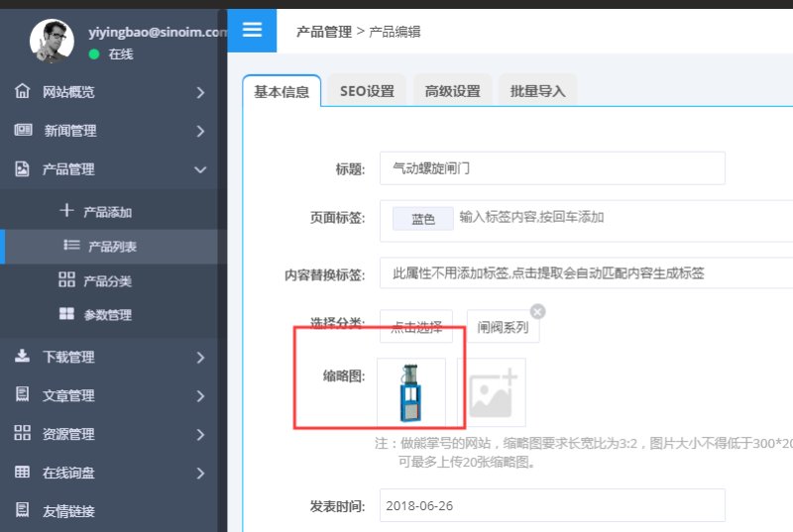Click the 新闻管理 newspaper icon
793x532 pixels.
pos(22,131)
